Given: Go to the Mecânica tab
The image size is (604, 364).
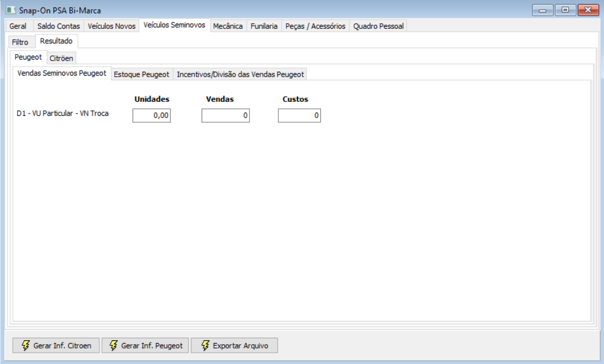Looking at the screenshot, I should point(228,26).
